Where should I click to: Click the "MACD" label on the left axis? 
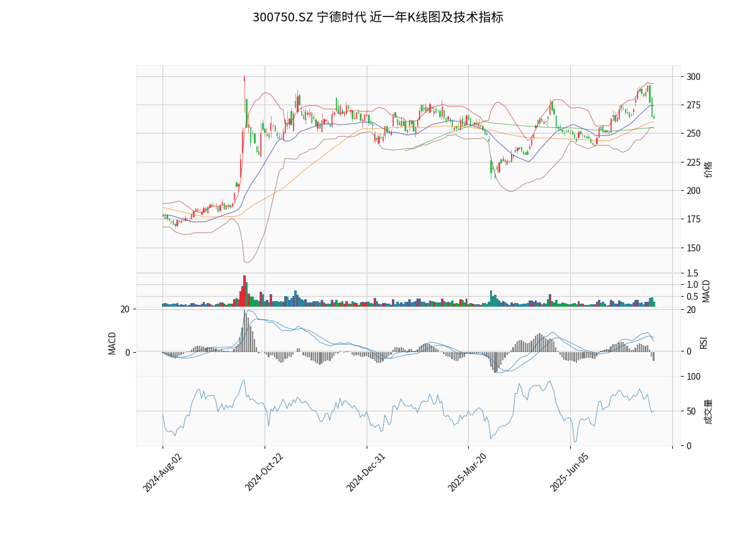click(x=112, y=343)
